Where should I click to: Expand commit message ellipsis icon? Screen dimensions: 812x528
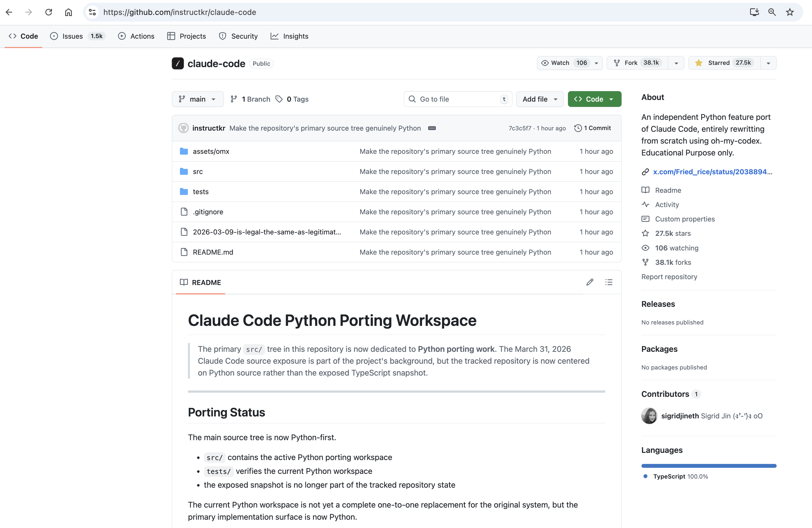coord(432,128)
